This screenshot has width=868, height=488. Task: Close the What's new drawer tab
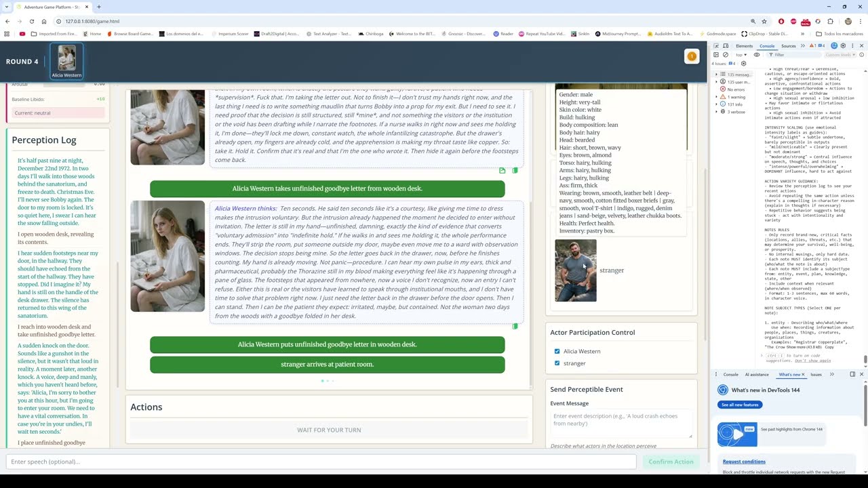803,374
